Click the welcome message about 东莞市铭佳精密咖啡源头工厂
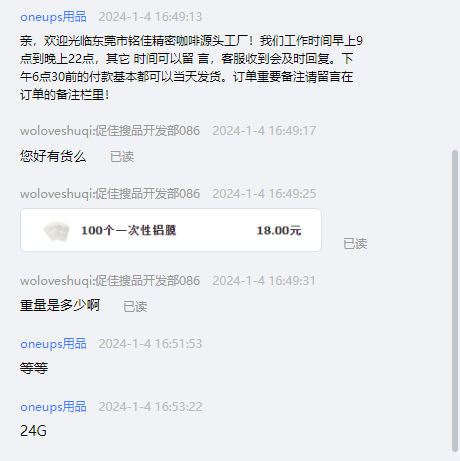460x461 pixels. 191,68
